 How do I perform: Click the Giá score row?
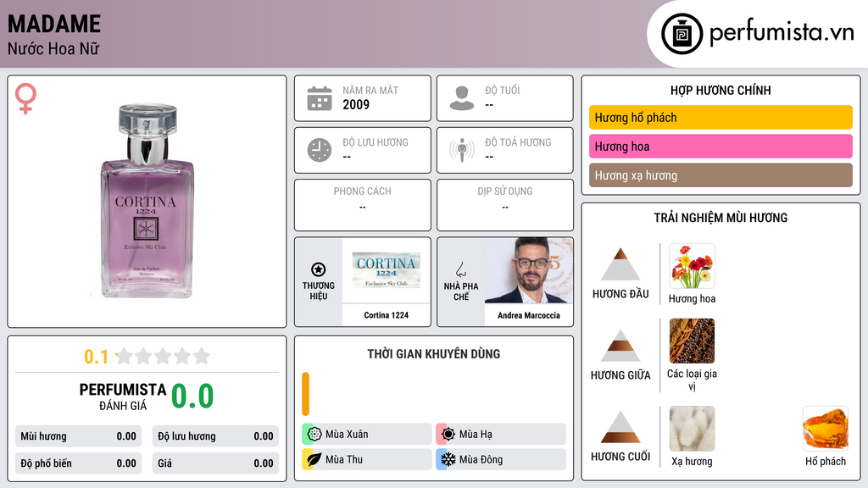[215, 463]
